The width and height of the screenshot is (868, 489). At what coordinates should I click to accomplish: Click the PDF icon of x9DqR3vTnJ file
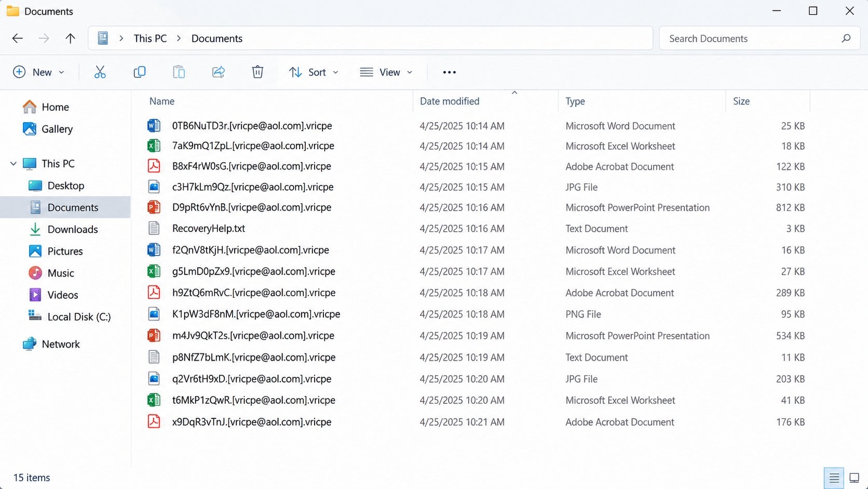click(154, 421)
